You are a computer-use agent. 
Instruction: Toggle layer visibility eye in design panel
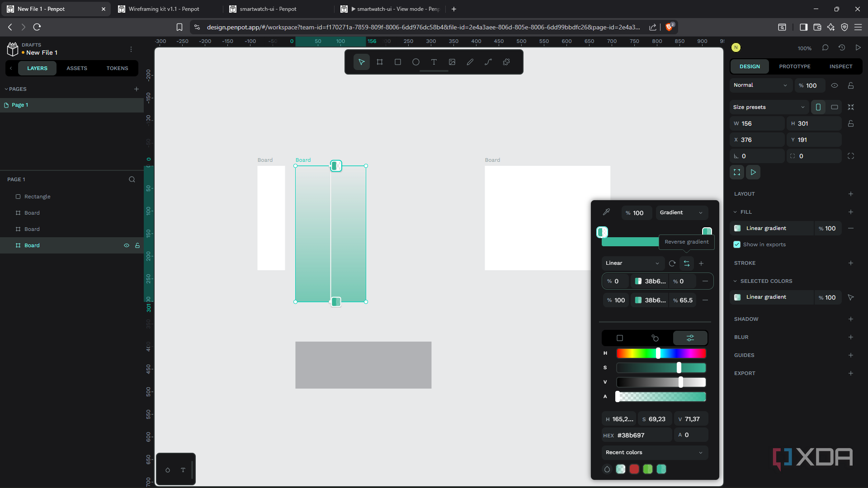[835, 85]
